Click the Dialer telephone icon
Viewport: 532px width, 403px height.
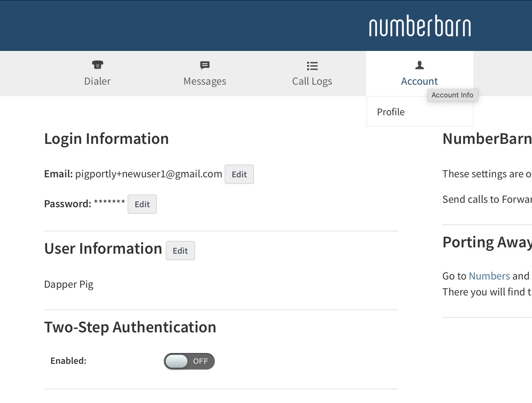(x=97, y=65)
